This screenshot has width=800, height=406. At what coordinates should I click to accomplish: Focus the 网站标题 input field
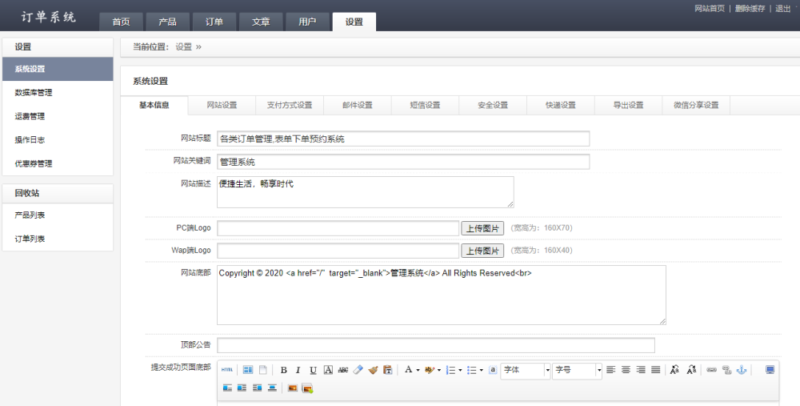[403, 139]
